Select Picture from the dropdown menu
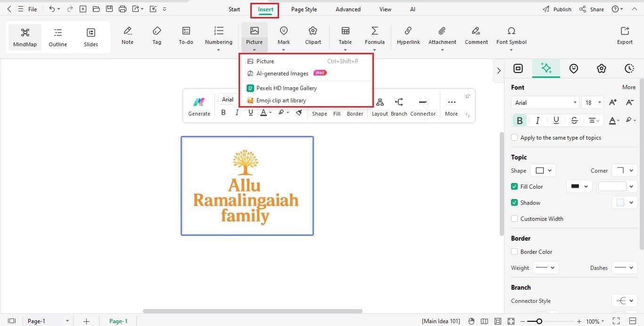Image resolution: width=644 pixels, height=326 pixels. pos(306,61)
